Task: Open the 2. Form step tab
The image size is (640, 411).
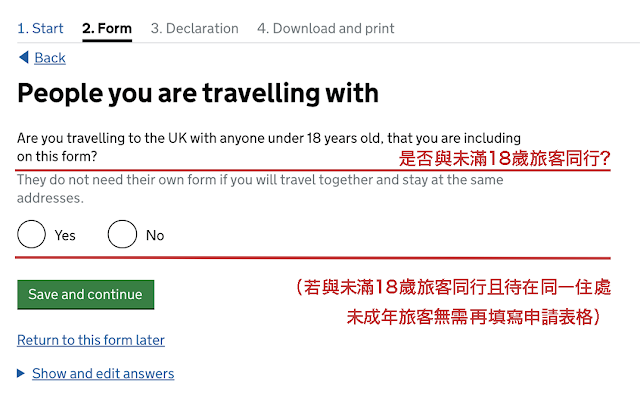Action: [x=107, y=29]
